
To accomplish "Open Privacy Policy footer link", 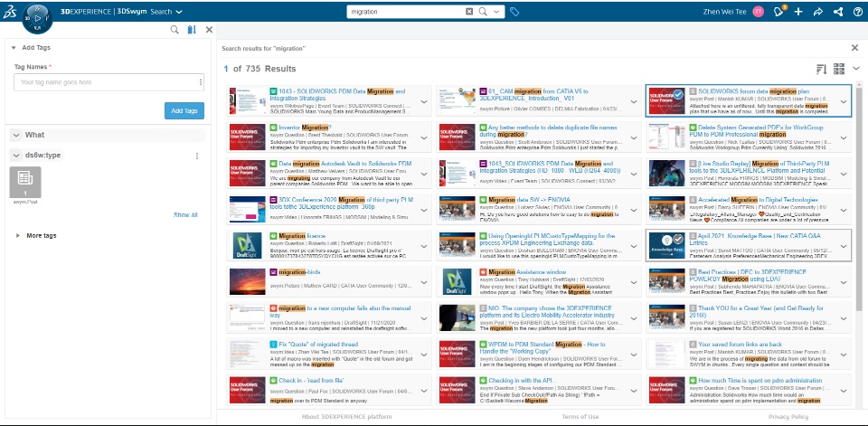I will coord(788,417).
